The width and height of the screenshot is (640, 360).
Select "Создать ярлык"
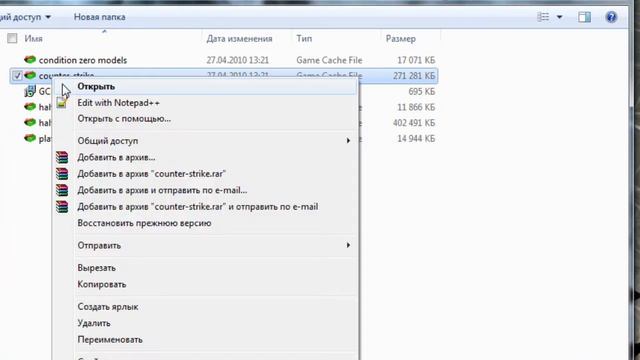click(108, 307)
